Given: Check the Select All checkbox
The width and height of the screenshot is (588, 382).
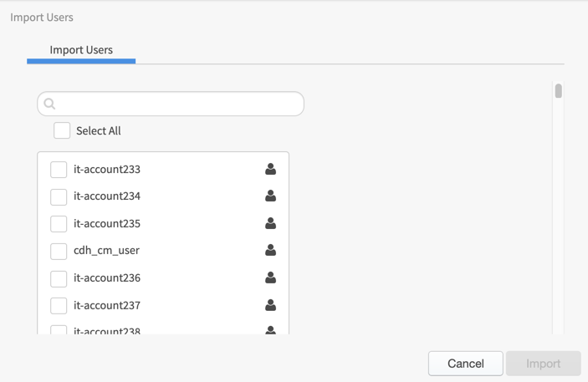Looking at the screenshot, I should pyautogui.click(x=62, y=130).
